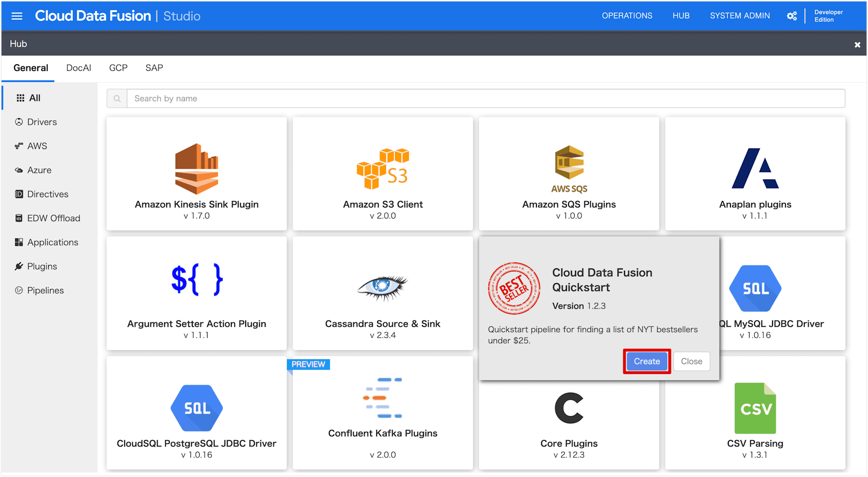
Task: Open the Argument Setter ${ } icon
Action: click(197, 279)
